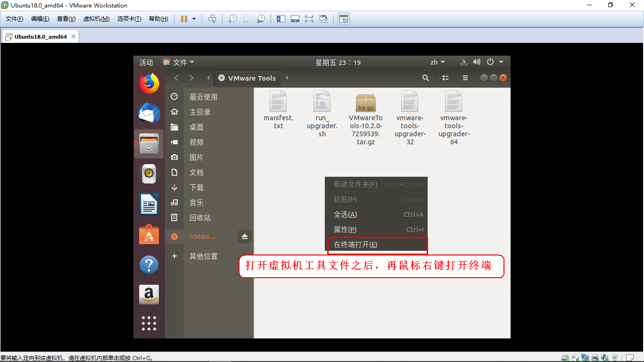This screenshot has height=362, width=644.
Task: Send Ctrl+Alt+Del to the virtual machine
Action: click(212, 19)
